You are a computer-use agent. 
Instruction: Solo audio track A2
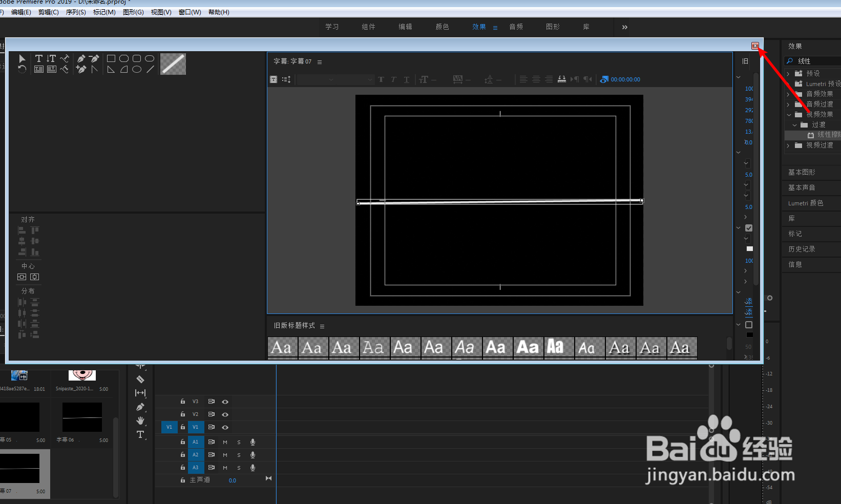239,455
